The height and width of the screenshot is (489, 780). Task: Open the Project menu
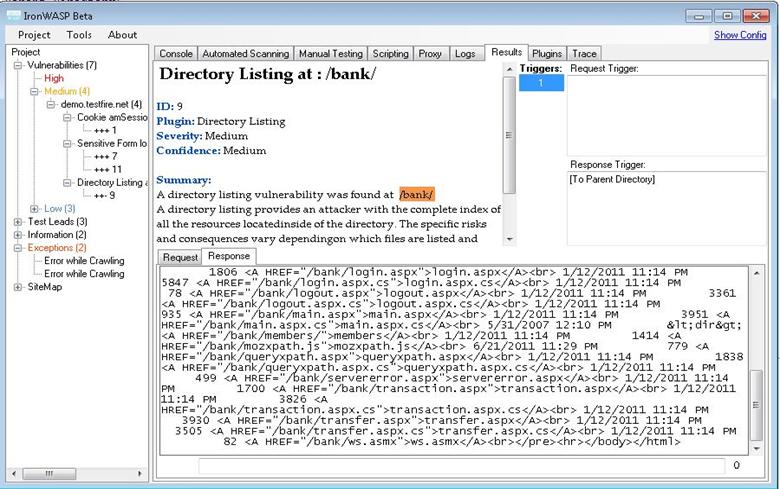click(x=35, y=35)
